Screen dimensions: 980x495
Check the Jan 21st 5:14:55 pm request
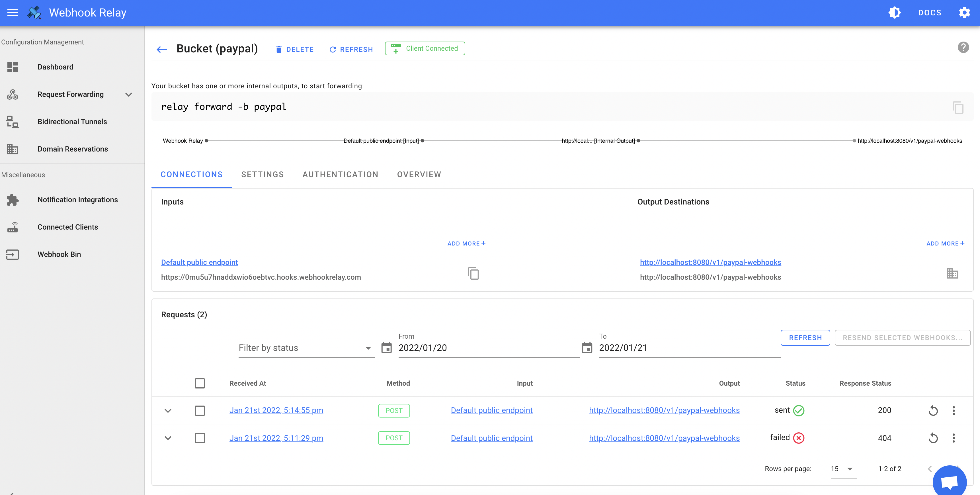click(x=200, y=410)
